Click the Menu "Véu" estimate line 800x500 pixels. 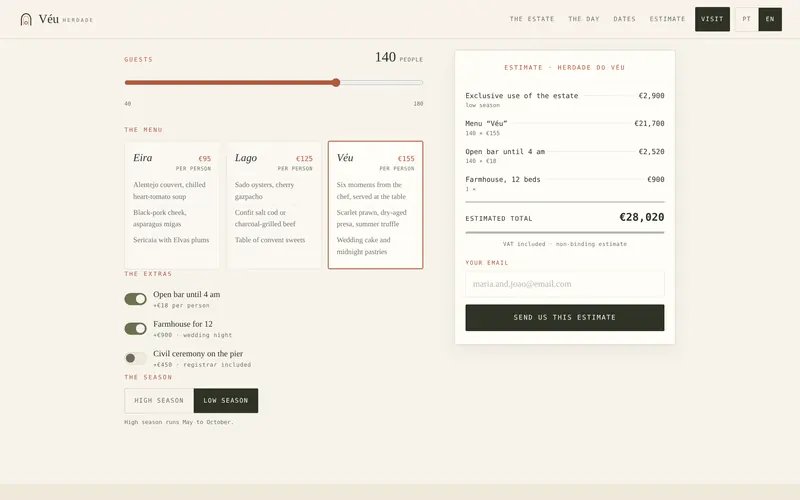pos(565,128)
